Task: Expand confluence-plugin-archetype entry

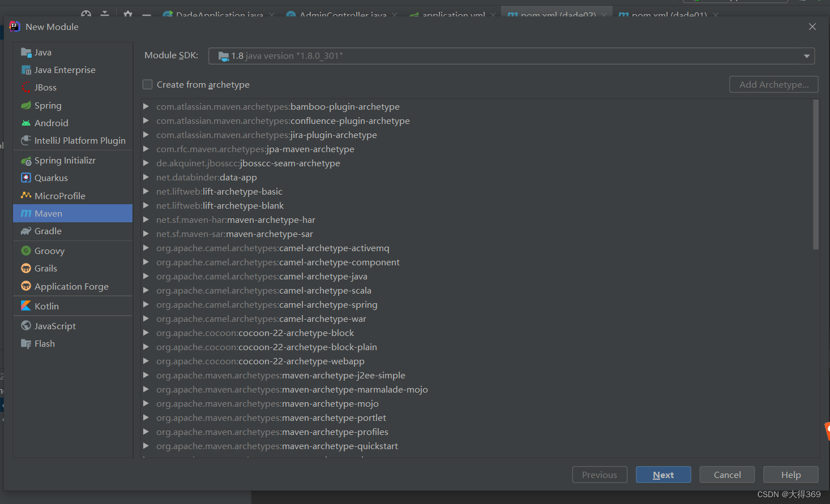Action: (x=146, y=120)
